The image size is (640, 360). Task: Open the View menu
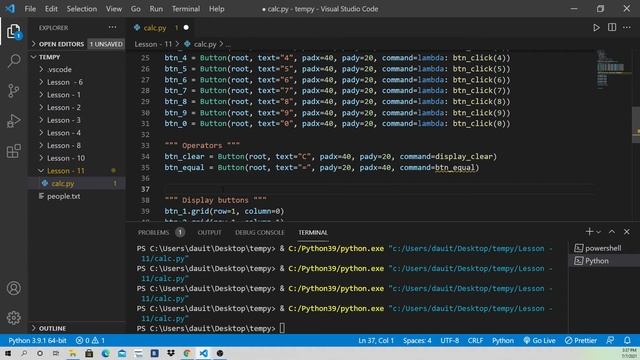point(114,9)
